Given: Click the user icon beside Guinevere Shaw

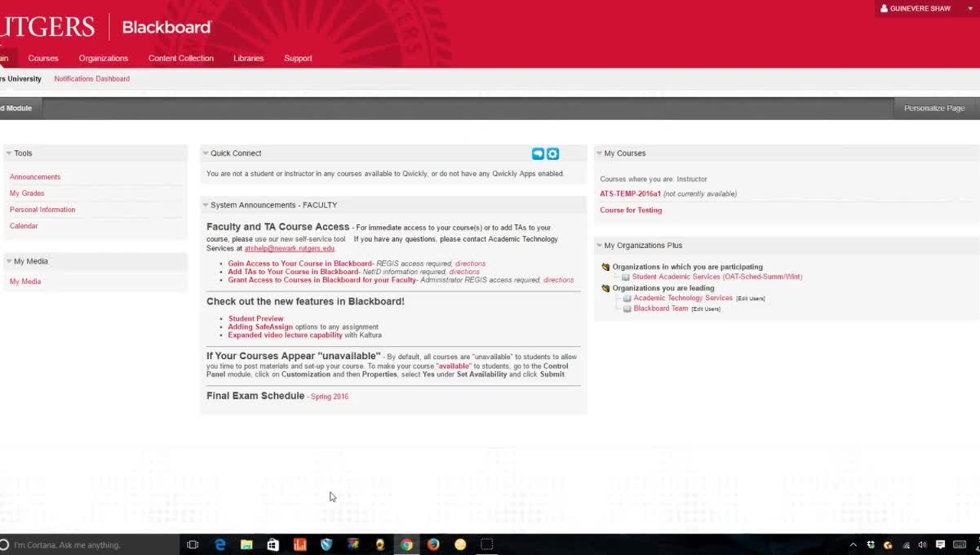Looking at the screenshot, I should [884, 8].
